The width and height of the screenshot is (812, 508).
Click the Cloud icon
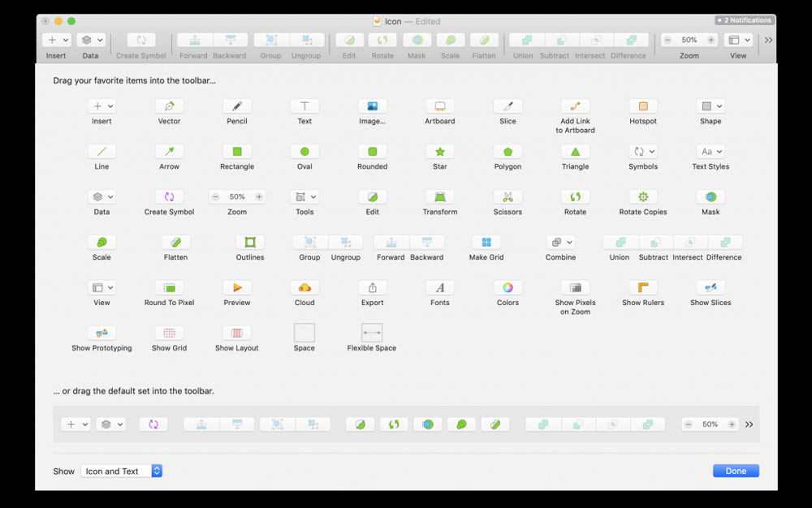click(x=304, y=287)
